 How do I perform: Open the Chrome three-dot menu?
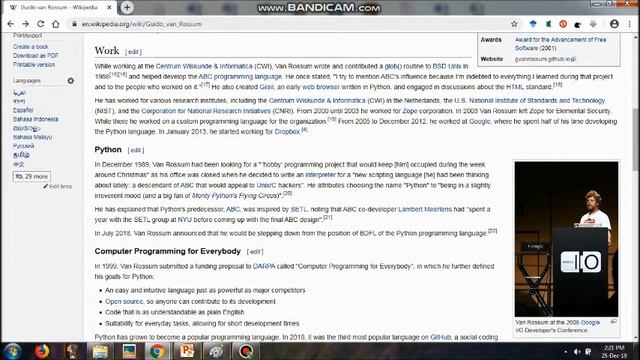[x=630, y=24]
